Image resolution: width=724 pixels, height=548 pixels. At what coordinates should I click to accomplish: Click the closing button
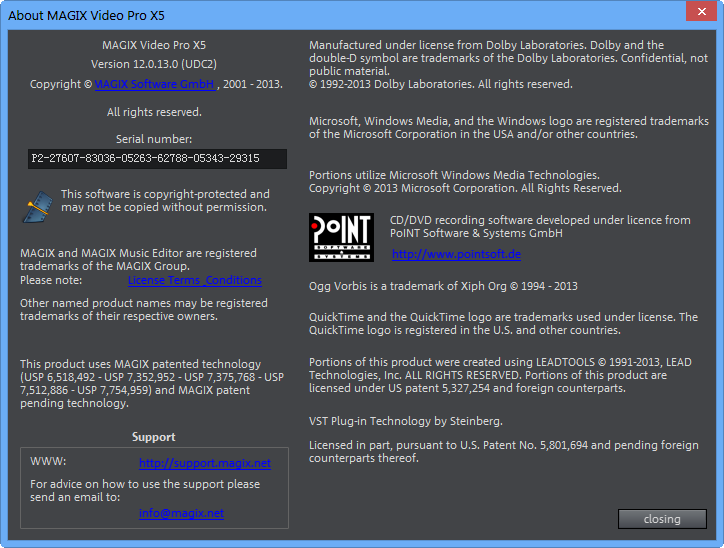(x=662, y=519)
